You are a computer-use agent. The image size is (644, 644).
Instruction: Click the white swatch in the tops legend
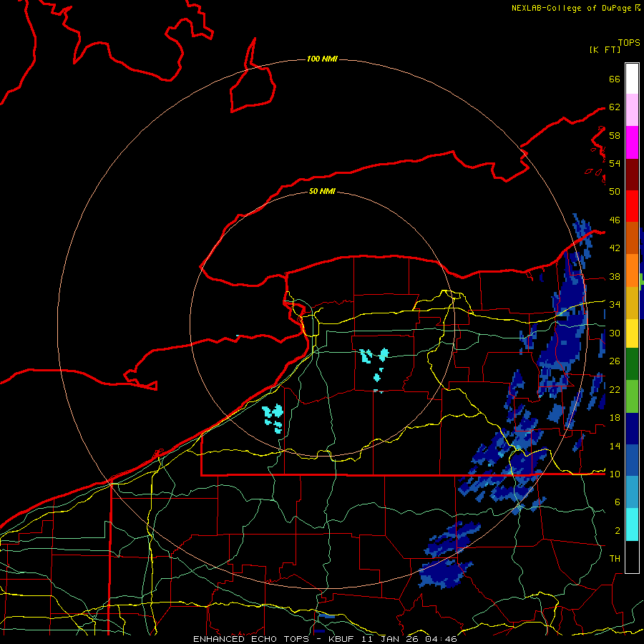pos(632,79)
